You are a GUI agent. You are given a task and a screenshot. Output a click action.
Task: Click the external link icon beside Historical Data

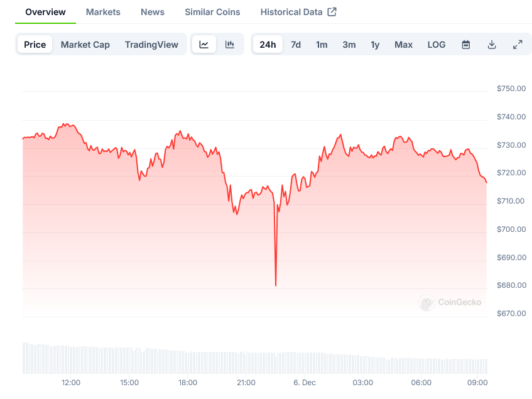click(332, 12)
